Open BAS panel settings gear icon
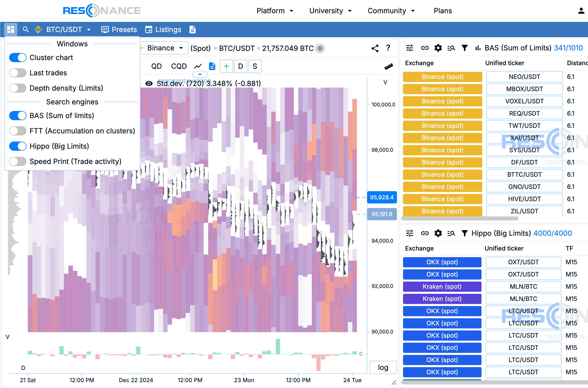Screen dimensions: 588x388 click(x=438, y=48)
